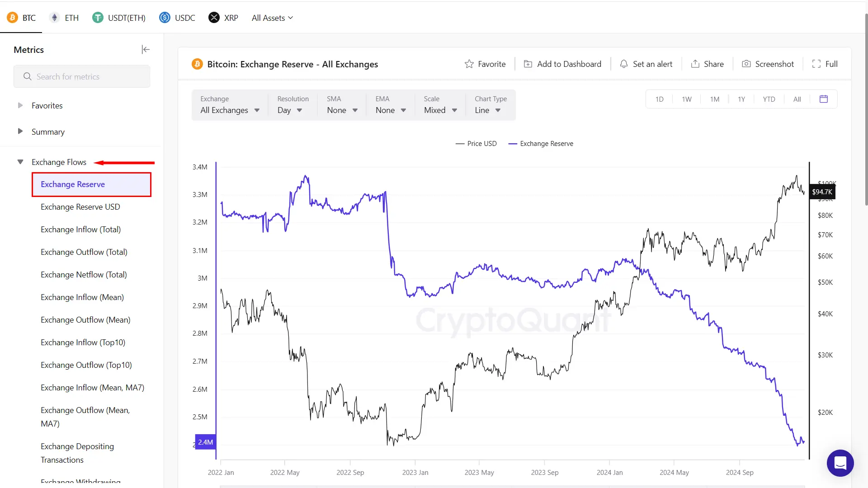This screenshot has height=488, width=868.
Task: Click the $94.7K price axis label
Action: (822, 192)
